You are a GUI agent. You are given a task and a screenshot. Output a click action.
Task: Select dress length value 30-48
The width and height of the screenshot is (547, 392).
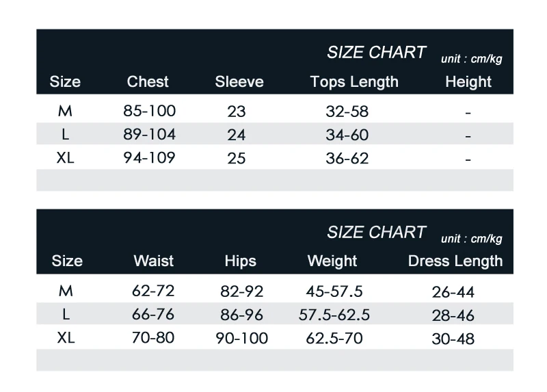click(453, 339)
